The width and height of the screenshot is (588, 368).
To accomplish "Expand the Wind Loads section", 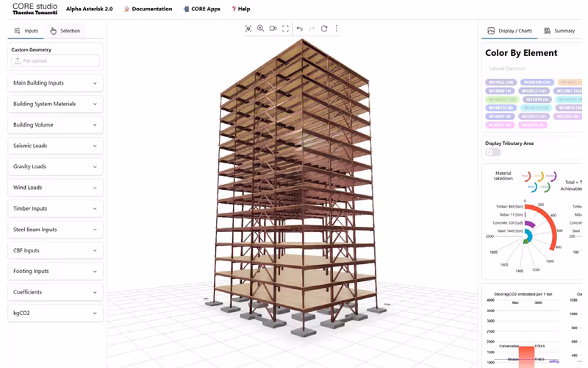I will (55, 188).
